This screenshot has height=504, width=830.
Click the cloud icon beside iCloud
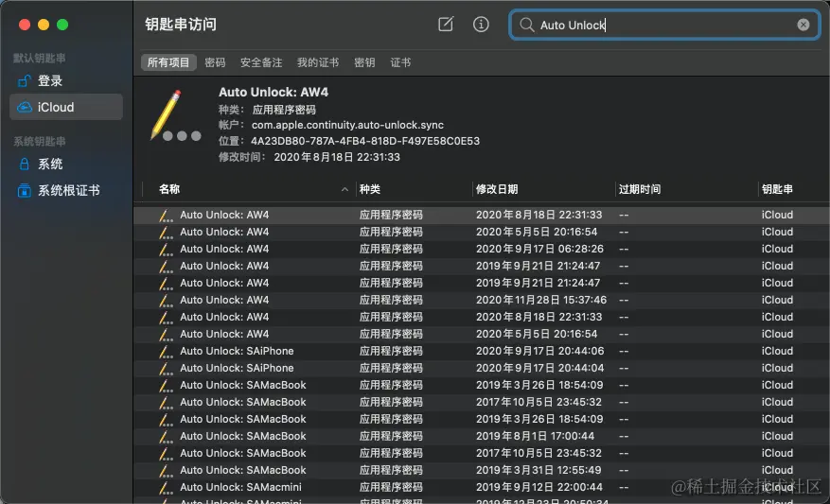coord(25,108)
